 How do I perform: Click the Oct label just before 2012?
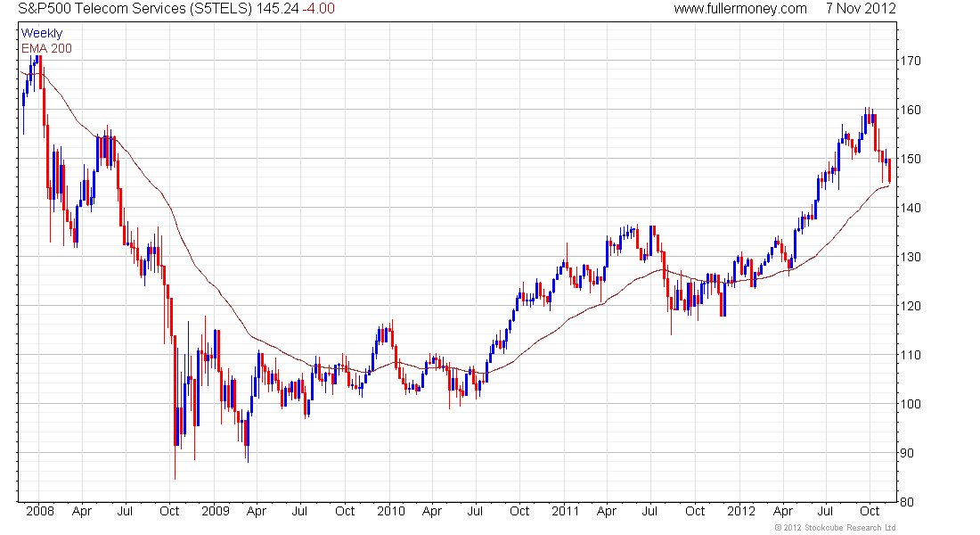click(695, 511)
